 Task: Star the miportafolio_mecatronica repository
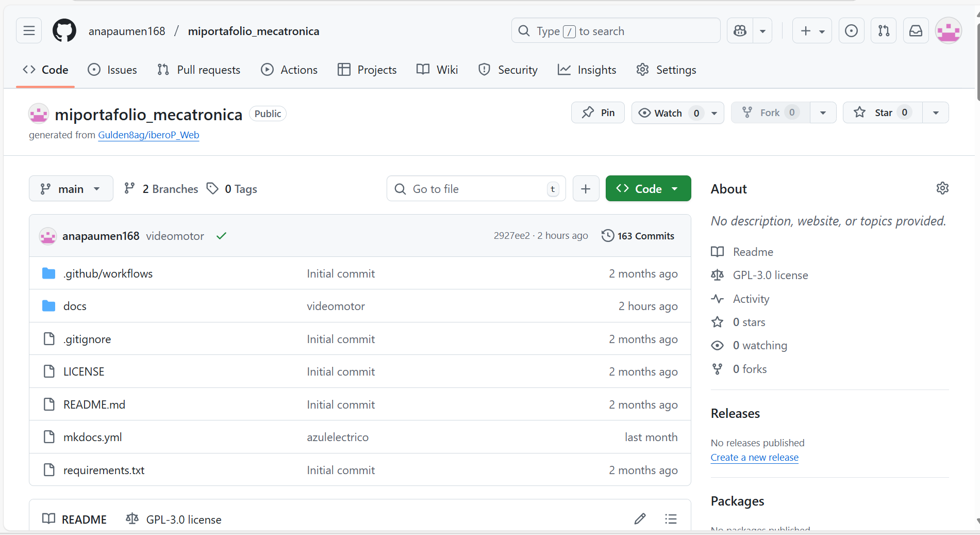coord(882,112)
